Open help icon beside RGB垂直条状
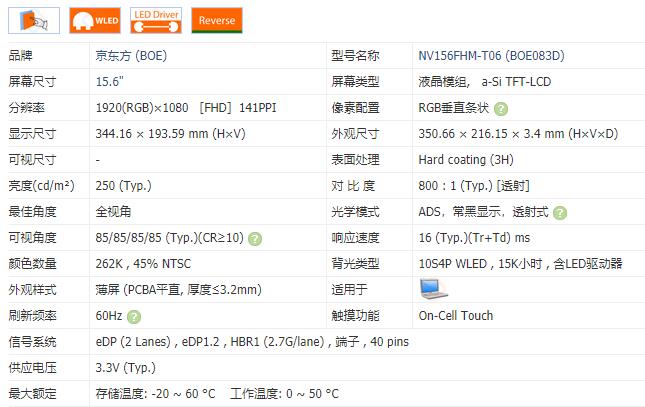645x407 pixels. [501, 109]
